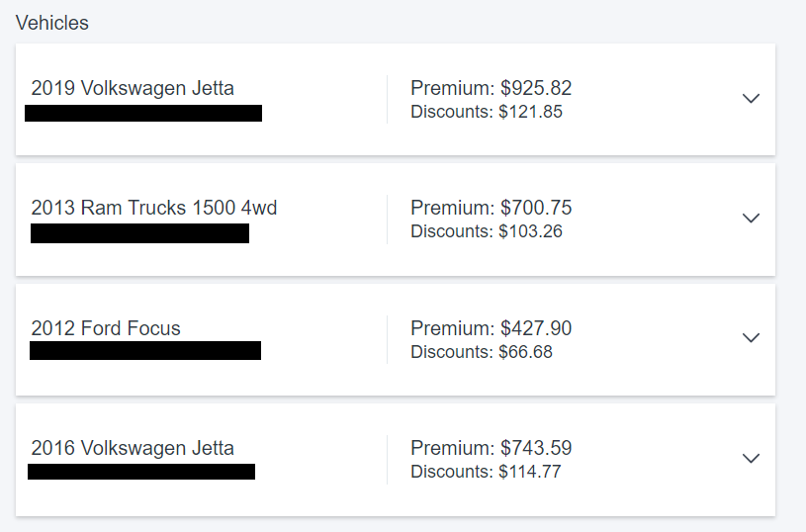Screen dimensions: 806x532
Task: Click the redacted bar under Ram Trucks
Action: click(x=139, y=233)
